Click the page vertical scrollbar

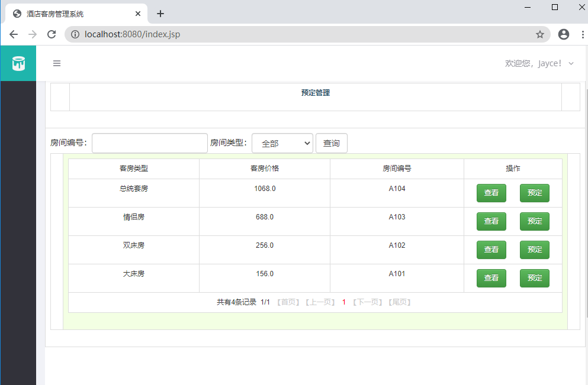(x=586, y=204)
